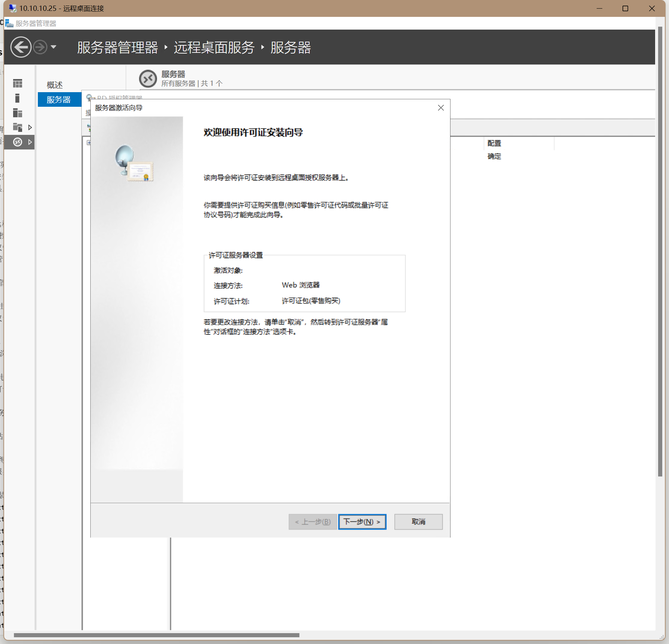Image resolution: width=669 pixels, height=644 pixels.
Task: Click the 欢迎使用许可证安装向导 heading
Action: click(x=253, y=132)
